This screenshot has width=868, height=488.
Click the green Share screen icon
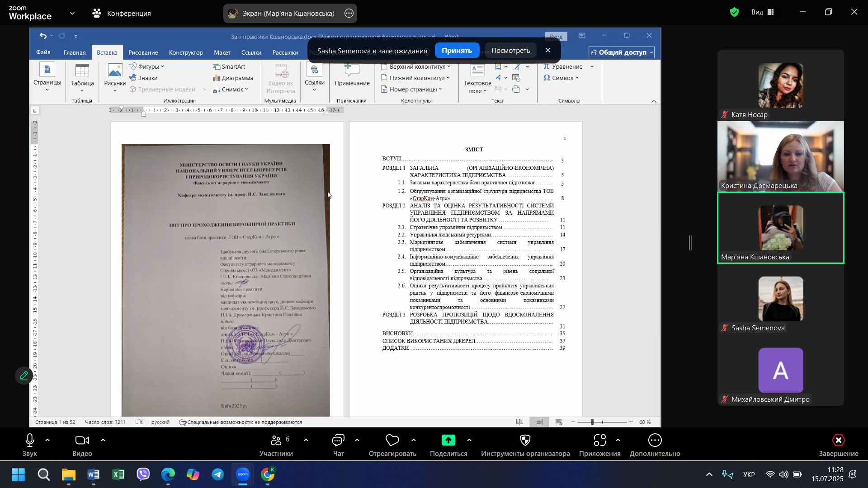pyautogui.click(x=448, y=441)
